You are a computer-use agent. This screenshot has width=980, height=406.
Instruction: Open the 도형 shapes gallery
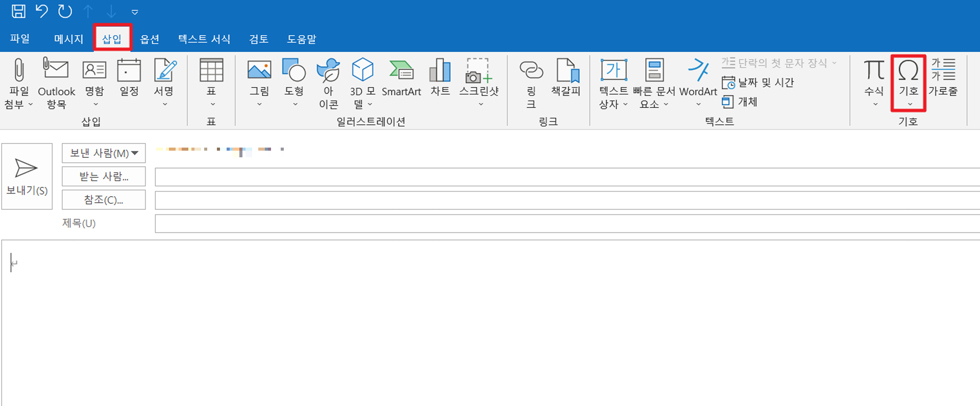(x=294, y=82)
